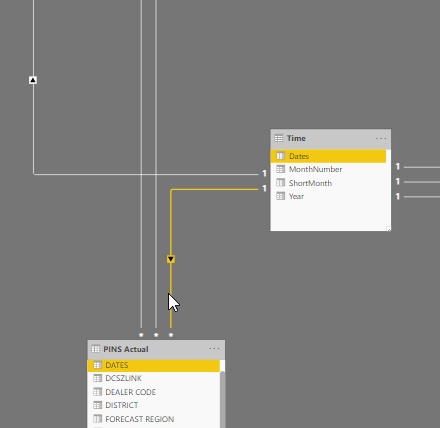Click the Time table header title
The height and width of the screenshot is (428, 440).
coord(296,138)
